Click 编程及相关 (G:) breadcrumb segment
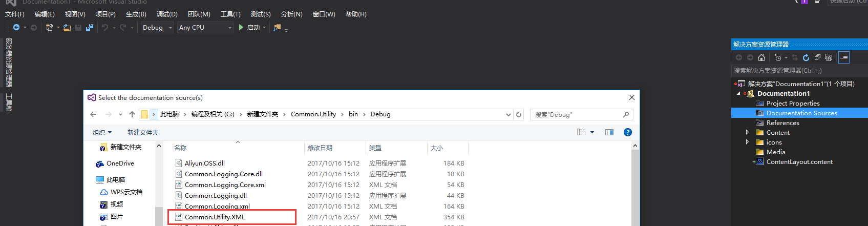Viewport: 868px width, 226px height. click(x=213, y=114)
